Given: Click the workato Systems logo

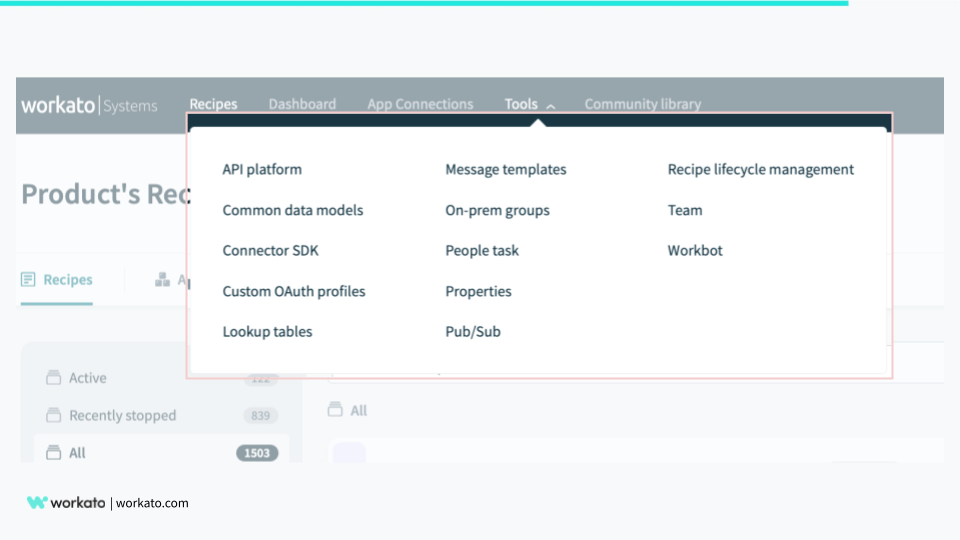Looking at the screenshot, I should click(89, 105).
